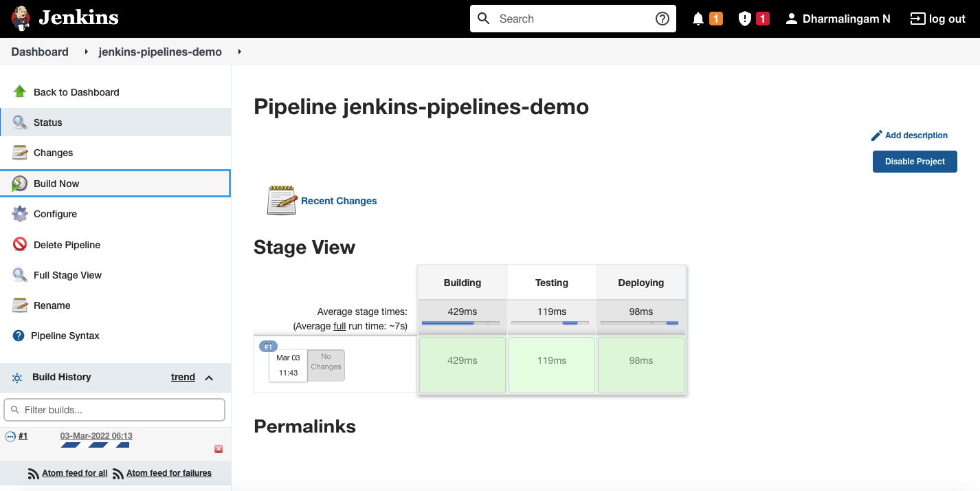The width and height of the screenshot is (980, 491).
Task: Open Dharmalingam N user page
Action: [x=847, y=19]
